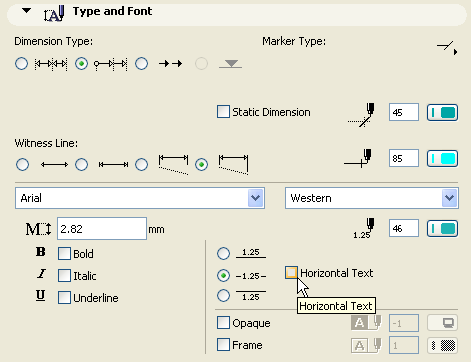
Task: Click the bold B icon
Action: [x=41, y=252]
